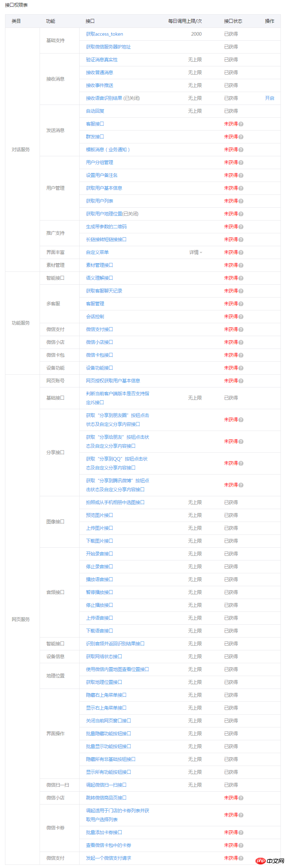The image size is (288, 868).
Task: Open 开始录音接口 link
Action: coord(100,554)
